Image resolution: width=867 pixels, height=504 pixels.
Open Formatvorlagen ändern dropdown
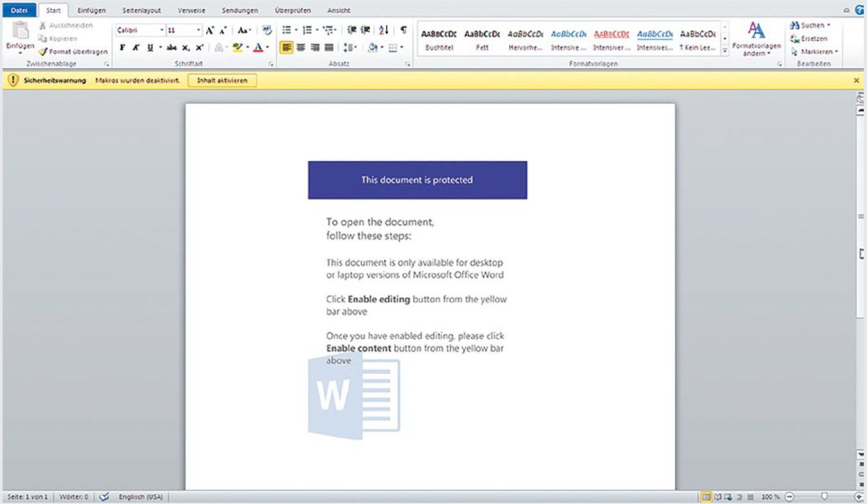point(757,39)
